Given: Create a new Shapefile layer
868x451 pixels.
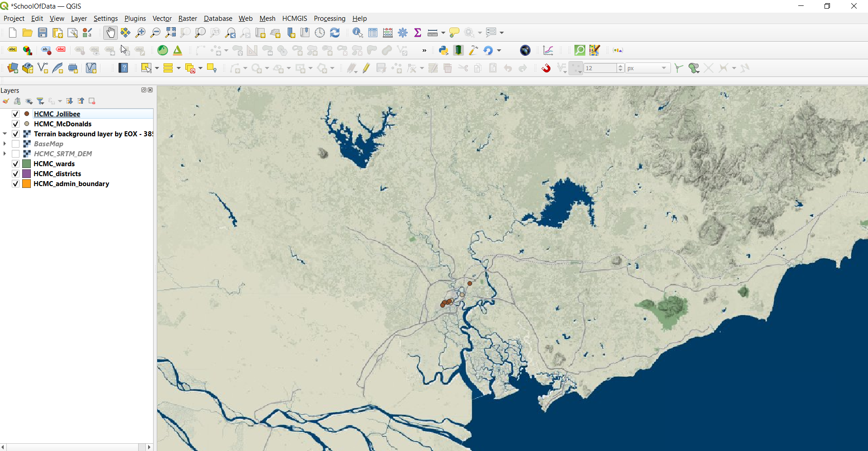Looking at the screenshot, I should point(43,68).
